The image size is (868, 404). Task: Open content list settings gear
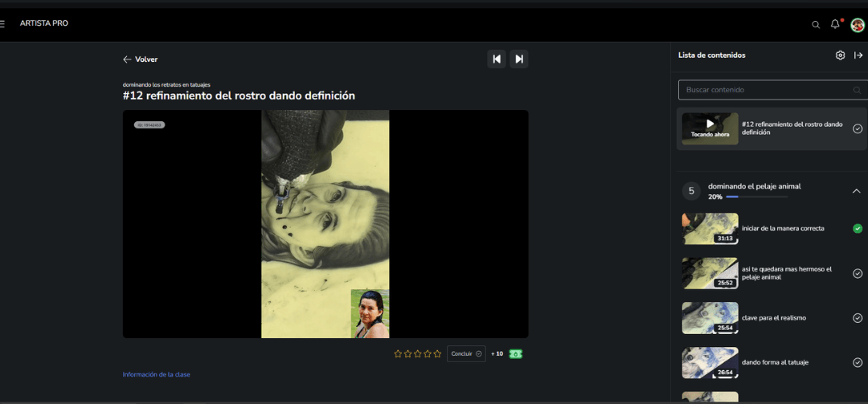coord(841,55)
